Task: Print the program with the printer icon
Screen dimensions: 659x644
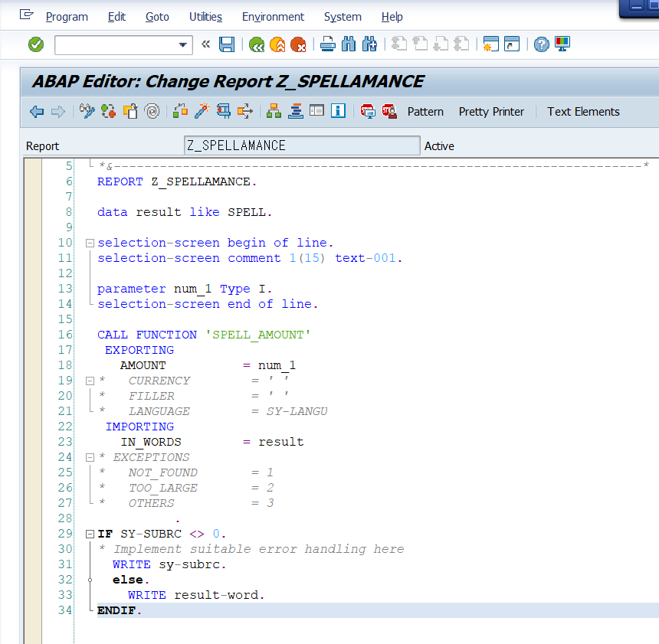Action: point(328,45)
